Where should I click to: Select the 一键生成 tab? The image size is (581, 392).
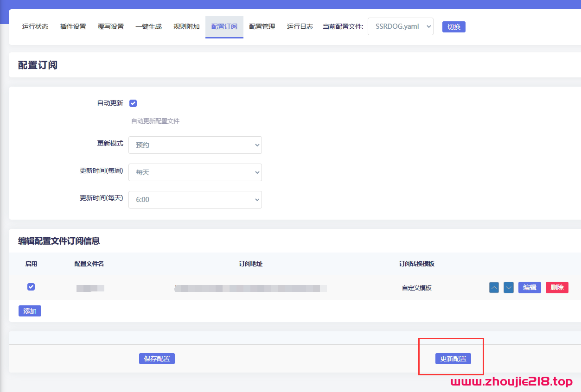pyautogui.click(x=148, y=26)
